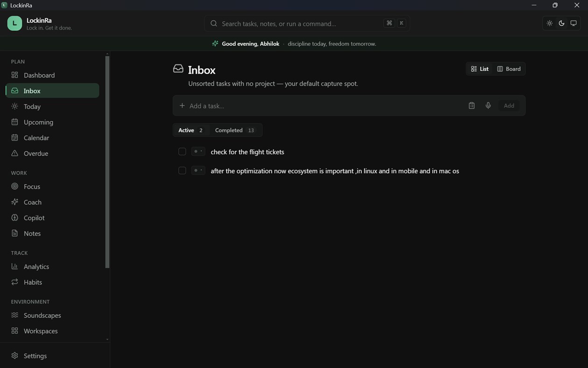Select system theme monitor icon
This screenshot has width=588, height=368.
click(x=574, y=23)
